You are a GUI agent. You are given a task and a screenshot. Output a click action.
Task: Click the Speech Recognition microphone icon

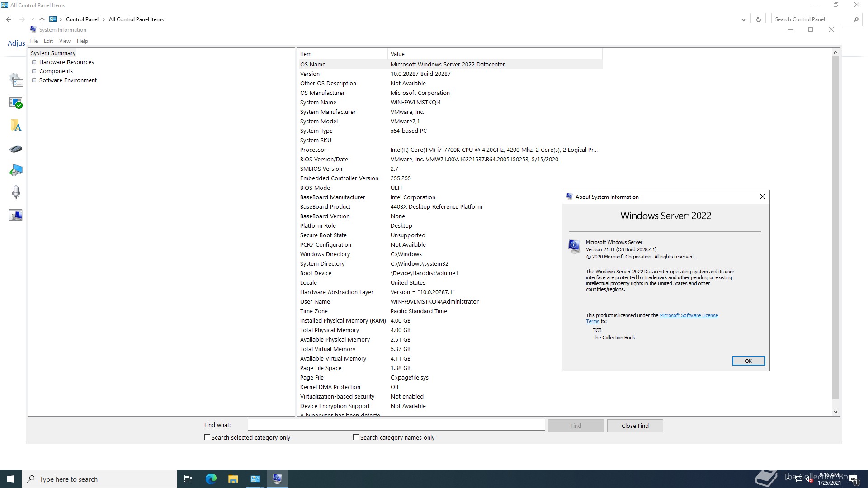point(16,192)
